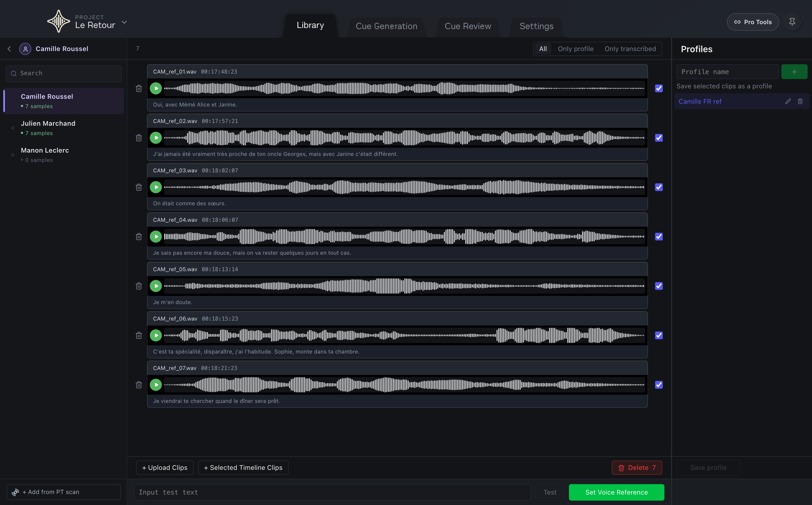Click the Pro Tools link button
Screen dimensions: 812x505
(x=752, y=22)
